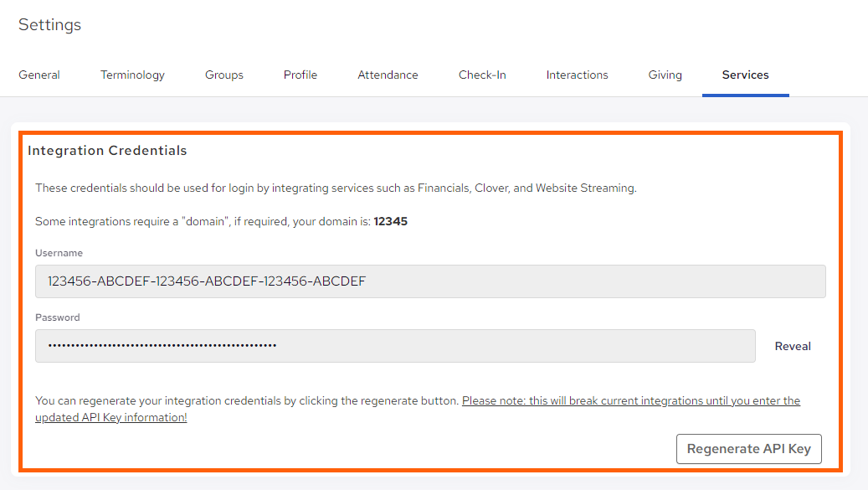Select the Username label

(x=59, y=252)
